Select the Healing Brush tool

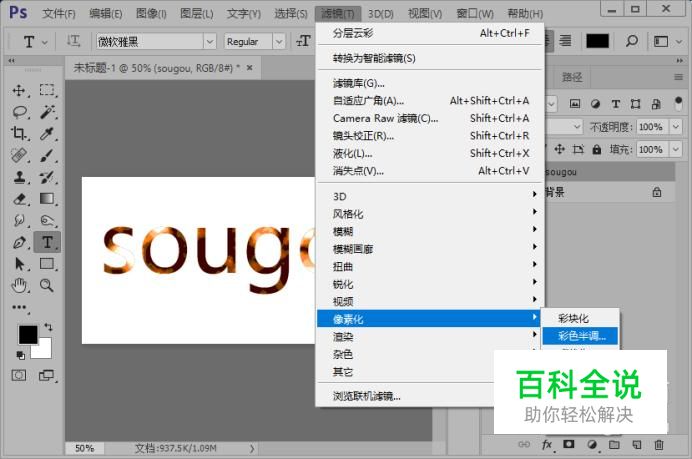19,155
